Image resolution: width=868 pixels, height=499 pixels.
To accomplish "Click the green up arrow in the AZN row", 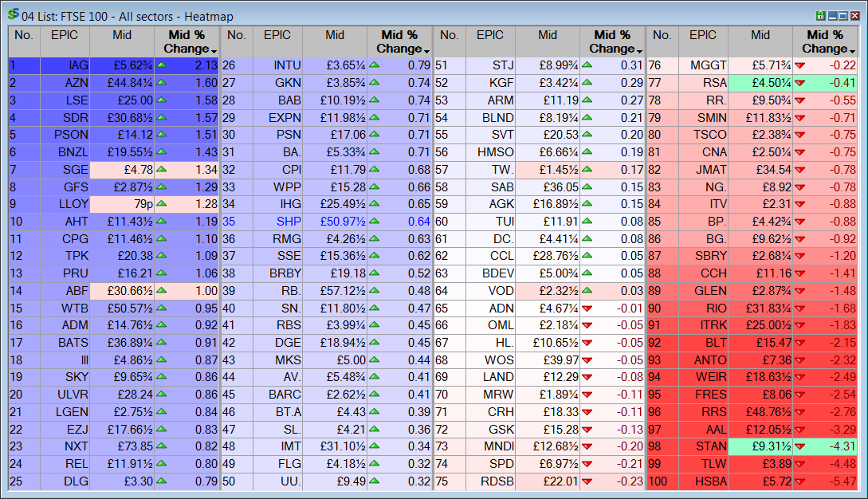I will tap(161, 83).
